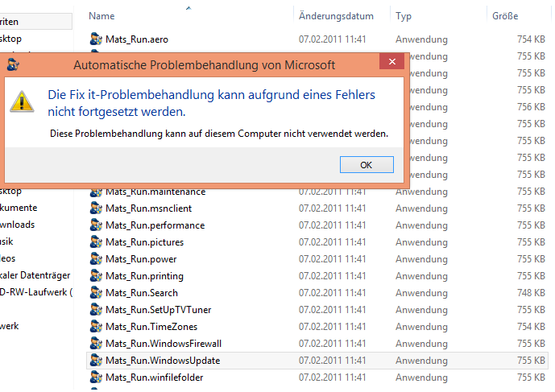Open Netzwerk in the navigation pane

click(9, 326)
